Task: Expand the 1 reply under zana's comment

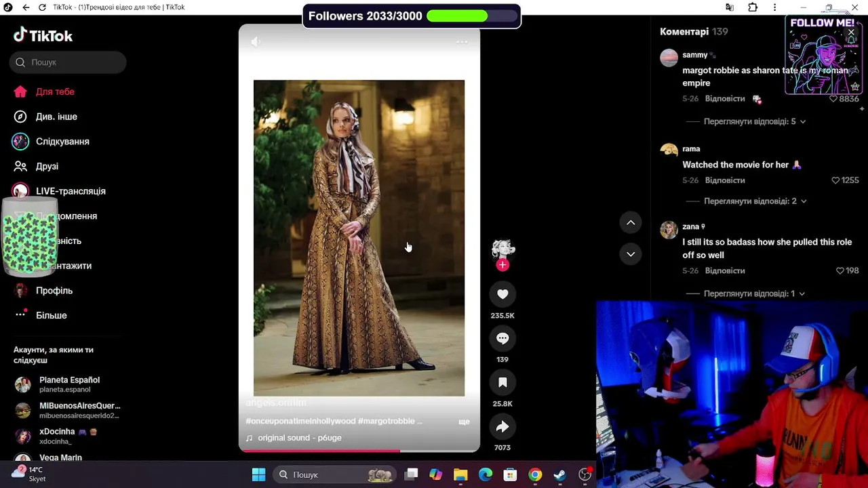Action: pos(754,293)
